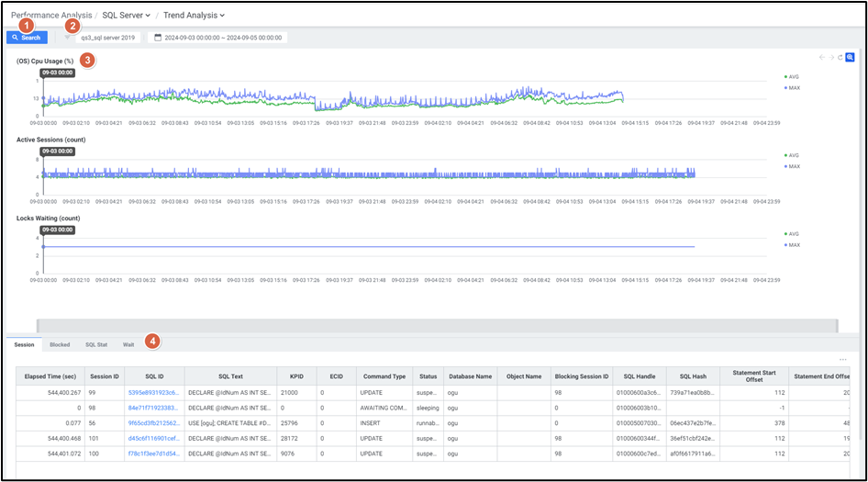Switch to the Blocked tab

tap(60, 344)
